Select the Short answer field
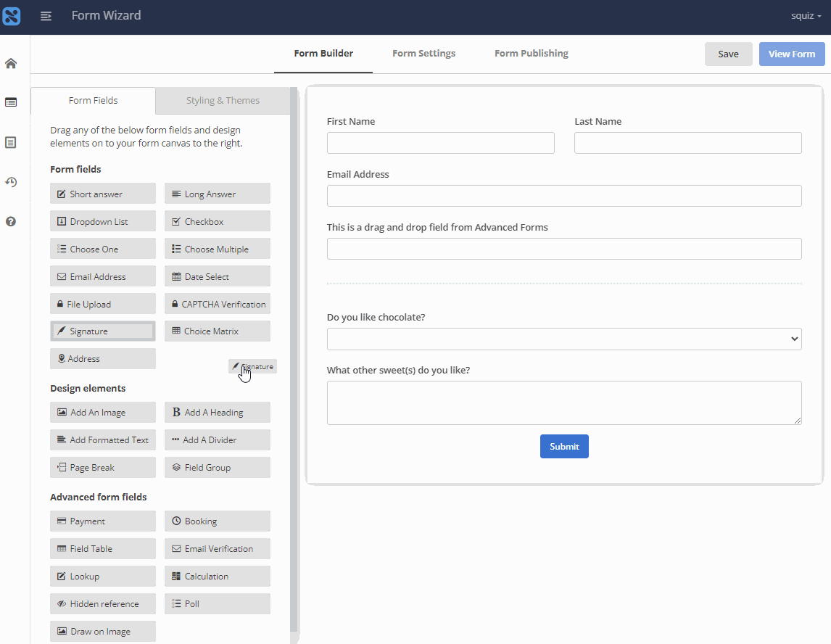Viewport: 831px width, 644px height. (x=103, y=194)
